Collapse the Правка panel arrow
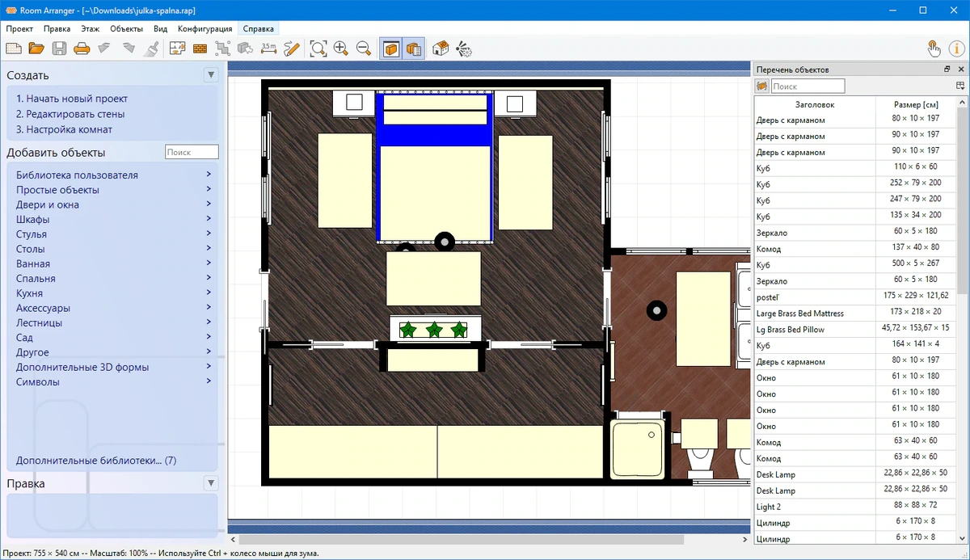970x560 pixels. point(211,483)
